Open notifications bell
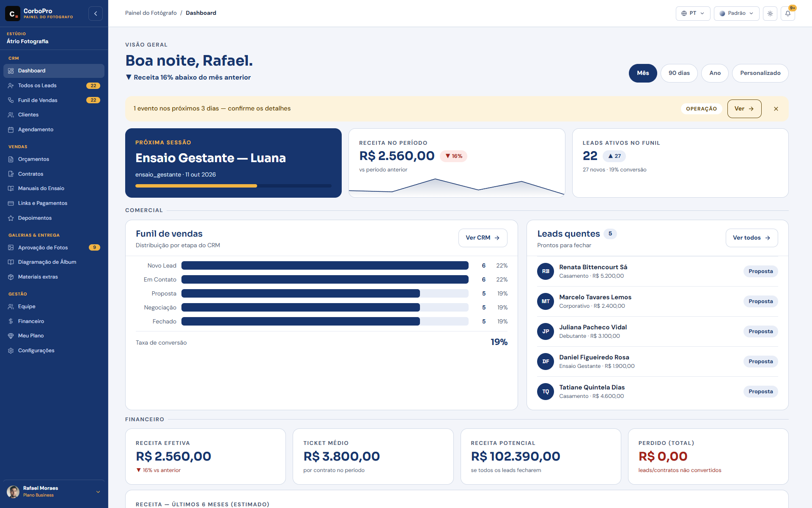 pos(788,14)
